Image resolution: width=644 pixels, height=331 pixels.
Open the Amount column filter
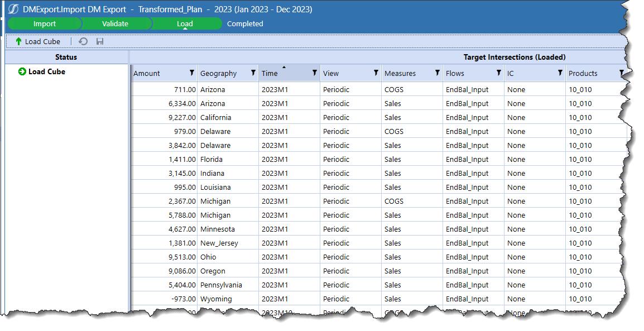coord(191,73)
